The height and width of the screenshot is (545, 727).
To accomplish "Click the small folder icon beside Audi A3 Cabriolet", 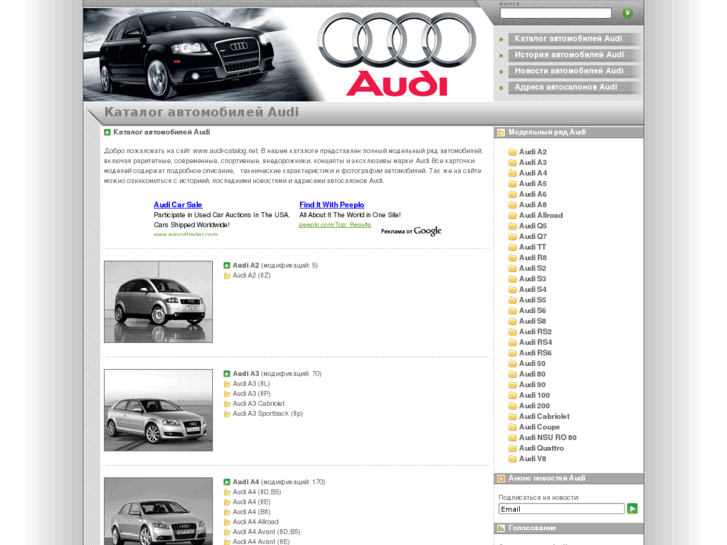I will [x=227, y=404].
